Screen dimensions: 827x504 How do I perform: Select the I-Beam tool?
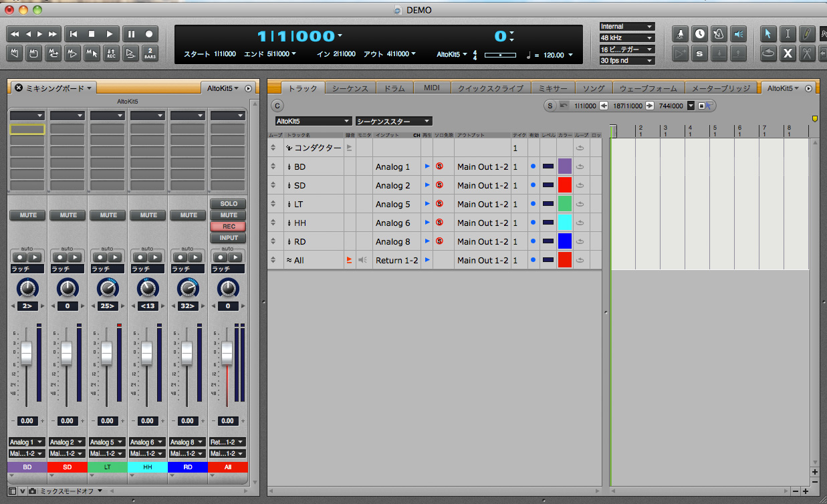[x=788, y=34]
